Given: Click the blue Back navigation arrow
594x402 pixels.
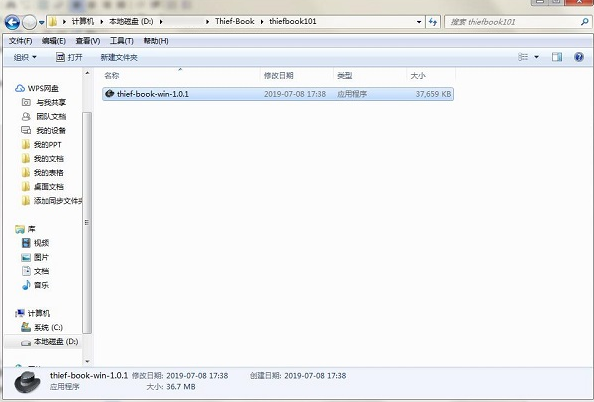Looking at the screenshot, I should (x=12, y=22).
